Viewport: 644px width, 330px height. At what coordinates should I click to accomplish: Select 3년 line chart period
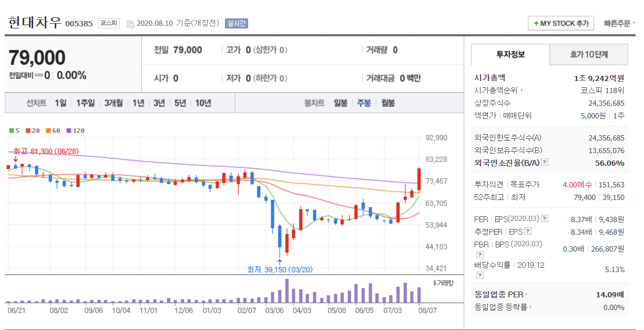click(159, 103)
